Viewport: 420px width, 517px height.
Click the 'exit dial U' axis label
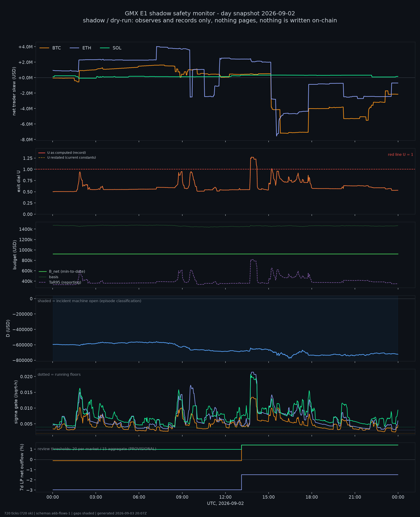(x=19, y=181)
